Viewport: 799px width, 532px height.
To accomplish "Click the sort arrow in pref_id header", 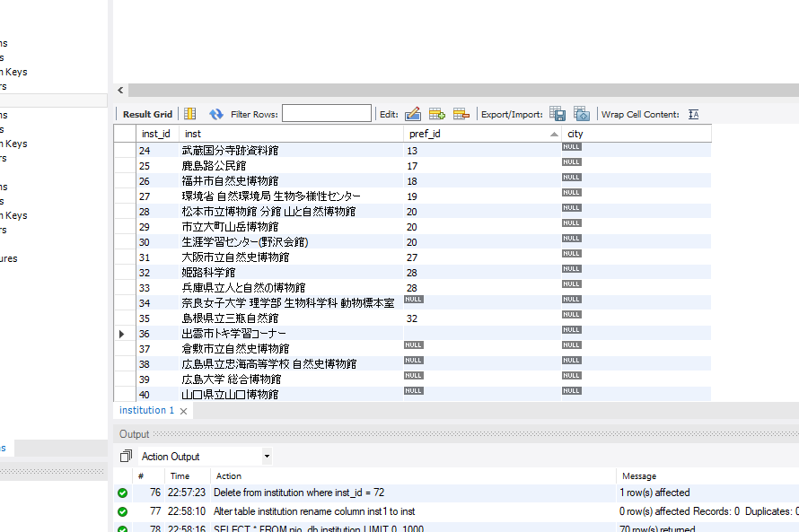I will coord(554,135).
